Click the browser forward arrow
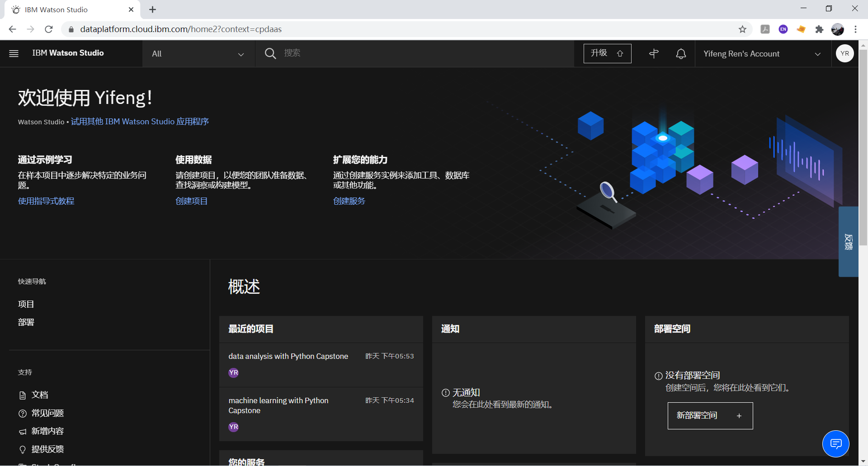 pyautogui.click(x=30, y=29)
